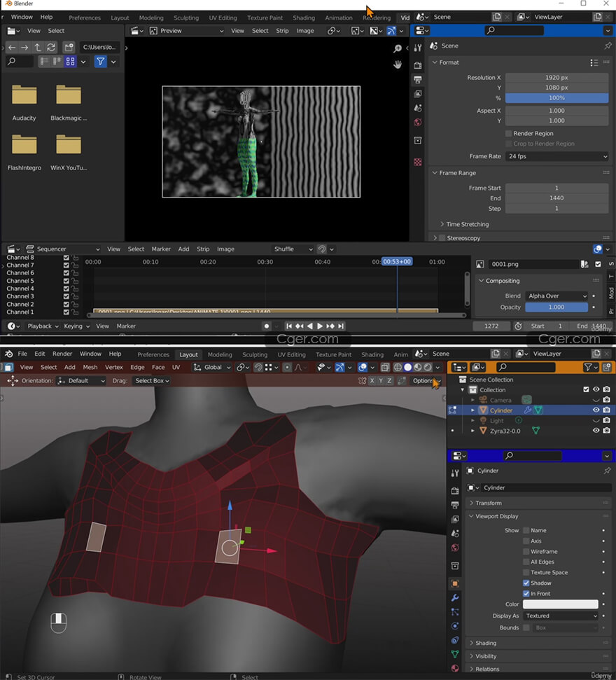Open the Sequencer view type dropdown
Image resolution: width=616 pixels, height=680 pixels.
pyautogui.click(x=63, y=249)
